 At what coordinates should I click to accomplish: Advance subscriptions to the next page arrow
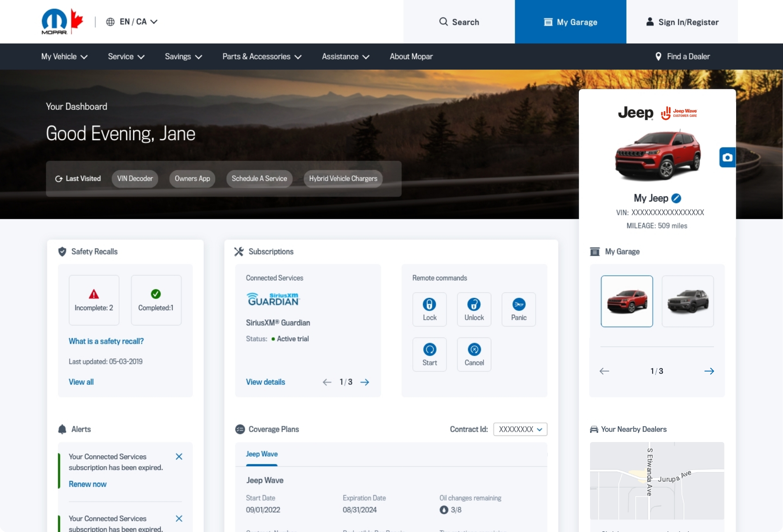pos(365,382)
